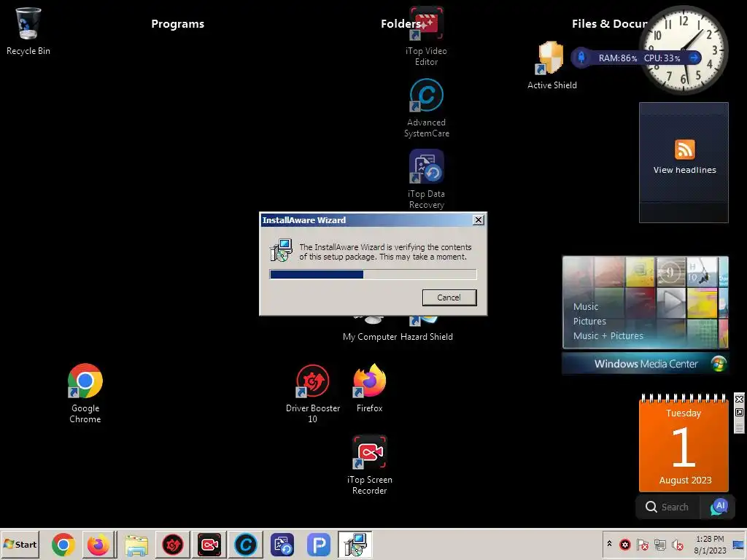Open the AI chat icon beside Search
The width and height of the screenshot is (747, 560).
[x=719, y=507]
